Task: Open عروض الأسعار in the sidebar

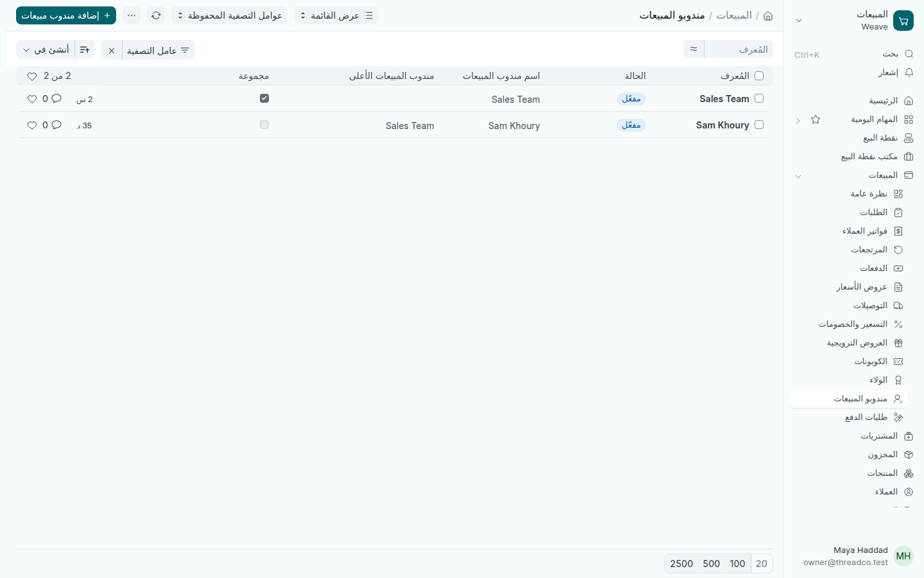Action: (848, 287)
